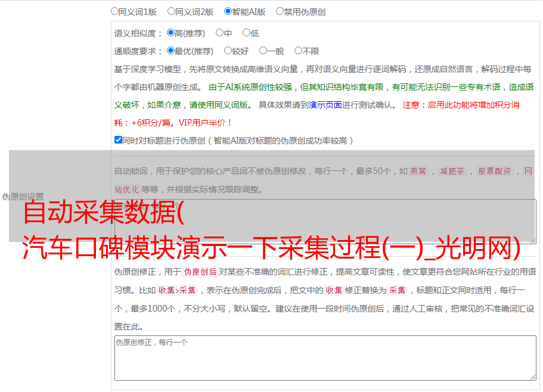
Task: Click the 收集>采集 example tag
Action: pos(177,290)
